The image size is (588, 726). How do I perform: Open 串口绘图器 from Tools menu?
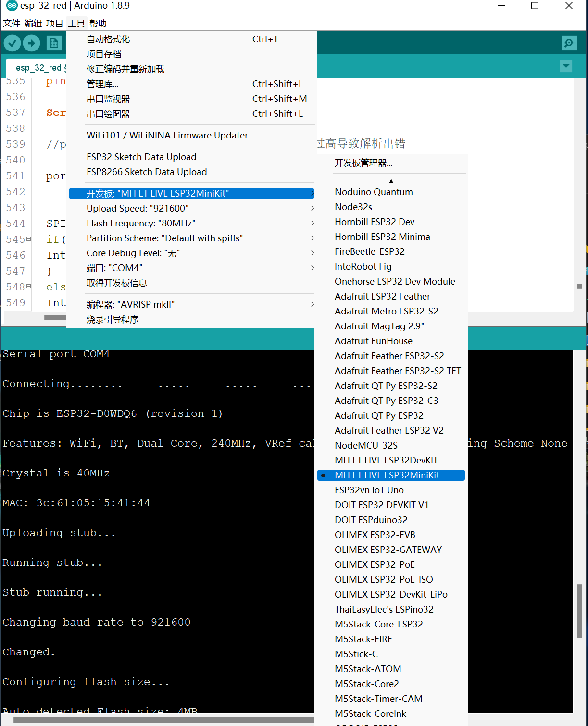[191, 114]
